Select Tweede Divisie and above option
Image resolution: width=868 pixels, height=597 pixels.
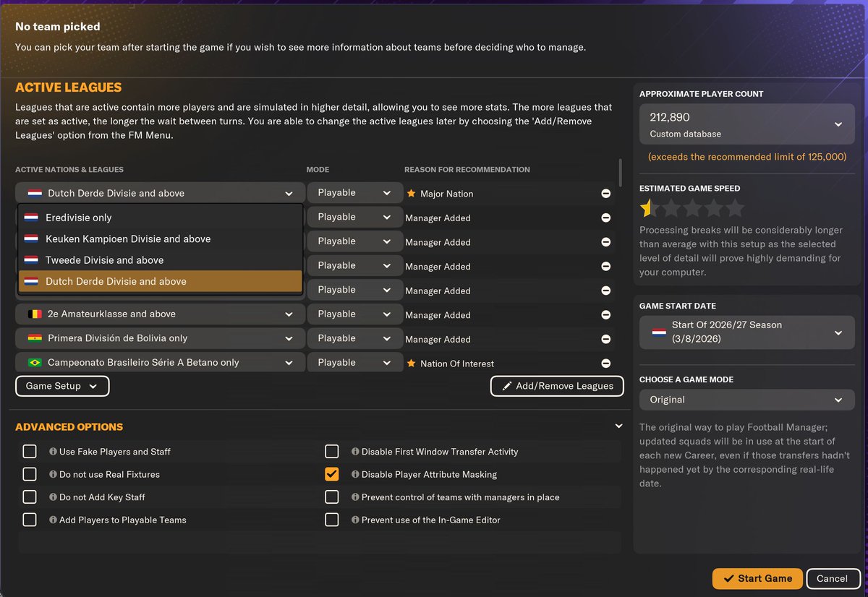[x=160, y=260]
